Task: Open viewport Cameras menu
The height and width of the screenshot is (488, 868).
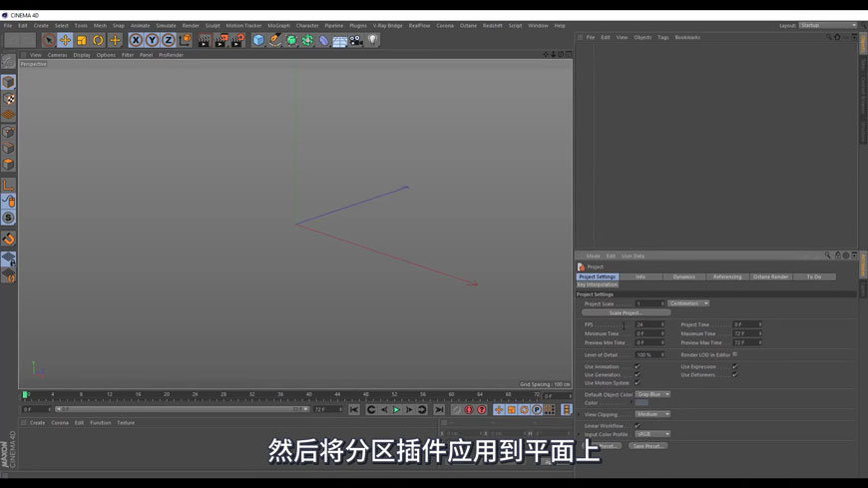Action: pos(57,55)
